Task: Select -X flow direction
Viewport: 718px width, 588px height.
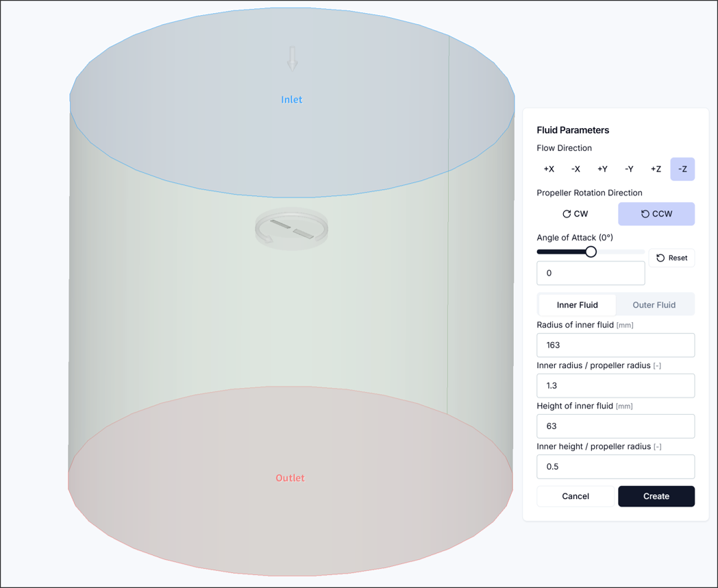Action: 575,169
